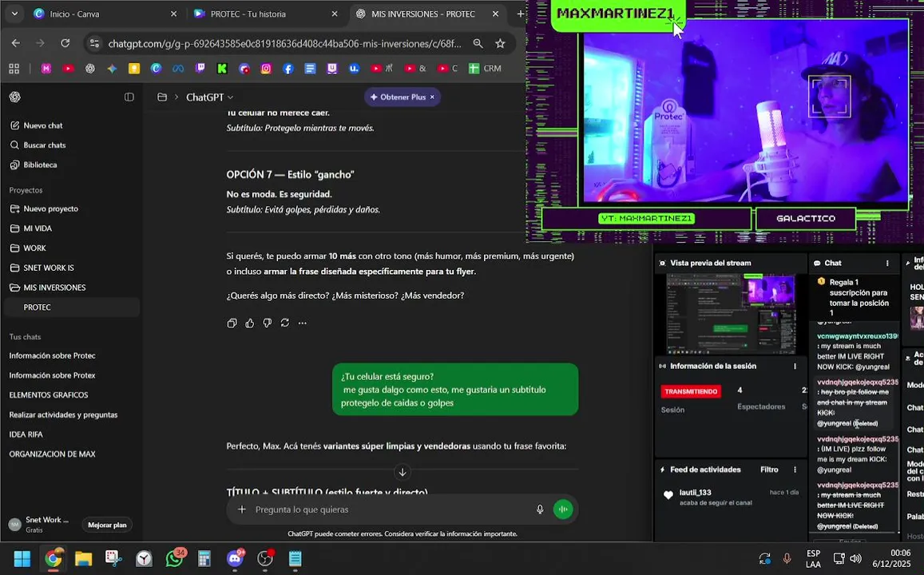The height and width of the screenshot is (575, 924).
Task: Open the Kick bookmark in the bookmarks bar
Action: (222, 69)
